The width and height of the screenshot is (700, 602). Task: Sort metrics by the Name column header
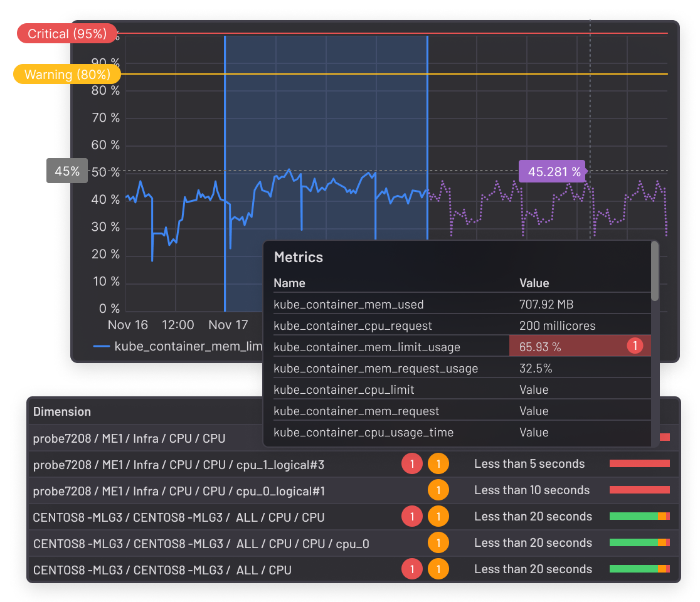point(289,283)
